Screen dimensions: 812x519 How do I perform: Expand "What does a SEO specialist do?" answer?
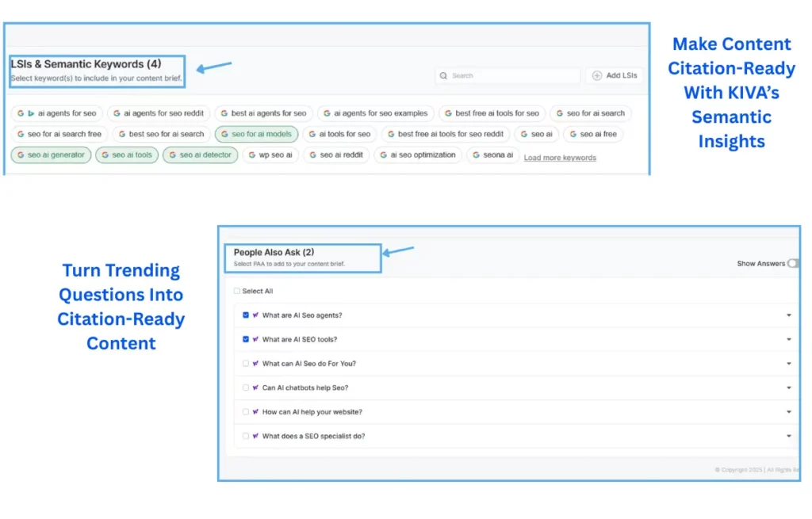point(789,435)
